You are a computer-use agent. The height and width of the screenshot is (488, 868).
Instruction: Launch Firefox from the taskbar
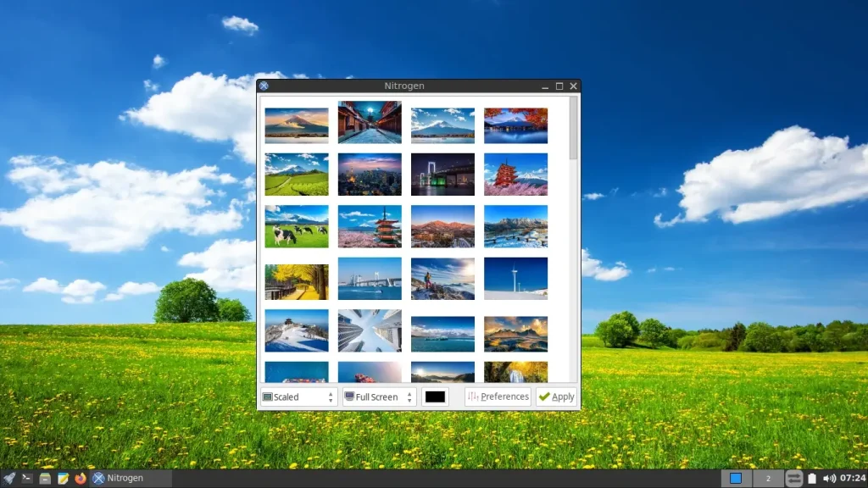click(81, 478)
